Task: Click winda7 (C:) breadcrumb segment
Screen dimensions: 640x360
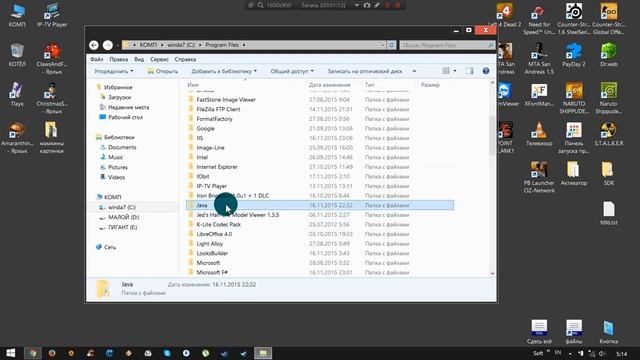Action: 181,45
